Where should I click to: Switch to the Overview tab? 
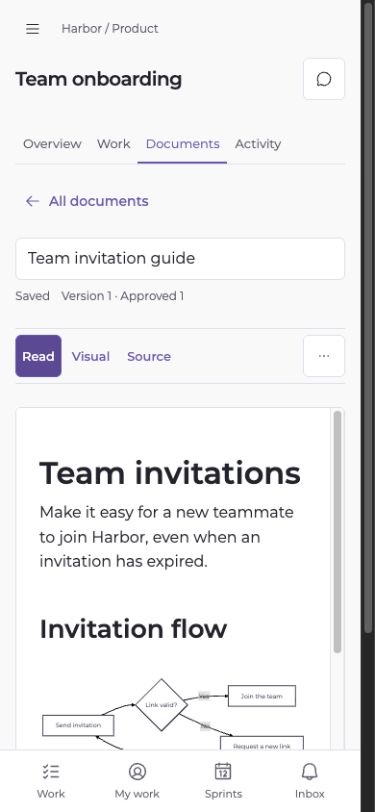tap(52, 144)
